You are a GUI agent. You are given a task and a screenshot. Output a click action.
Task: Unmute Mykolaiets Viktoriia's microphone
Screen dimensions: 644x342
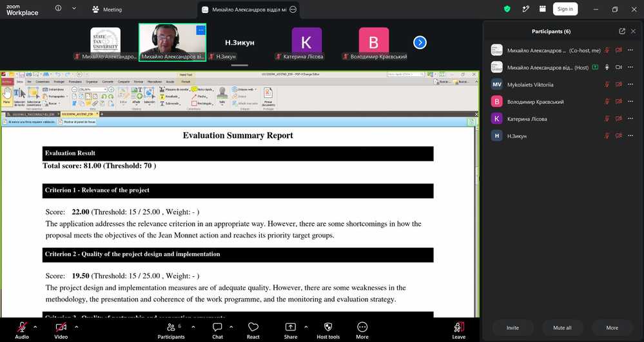[607, 85]
